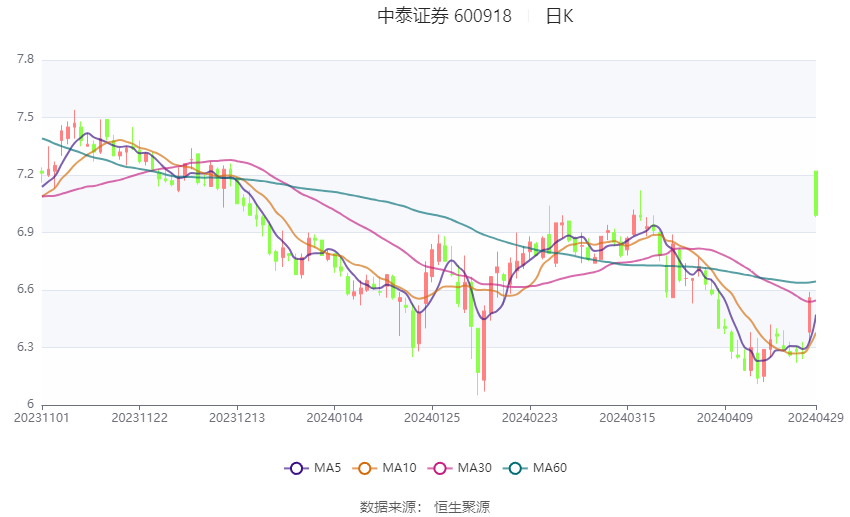Click the chart title 中泰证券 600918
850x517 pixels.
pos(444,16)
